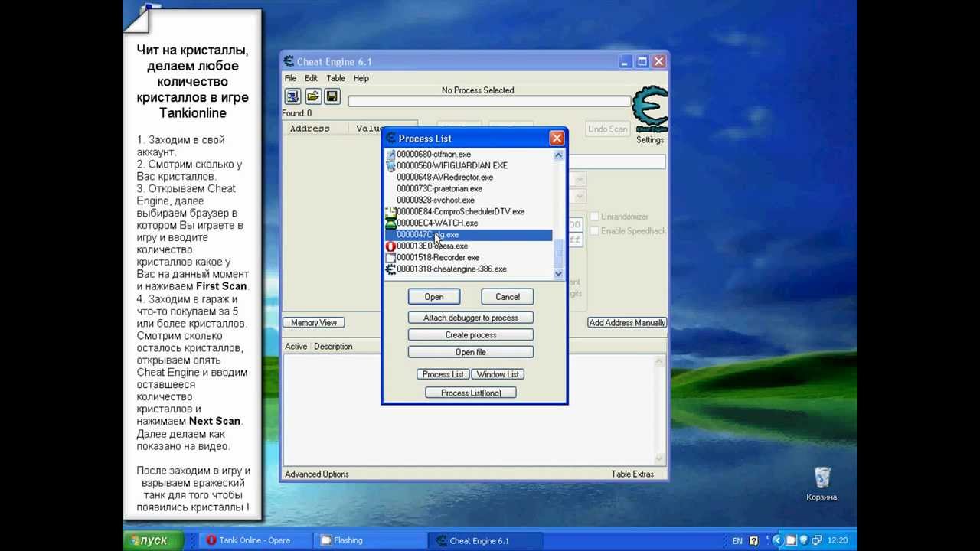The width and height of the screenshot is (980, 551).
Task: Select the cheatengine-i386.exe process
Action: pyautogui.click(x=468, y=269)
